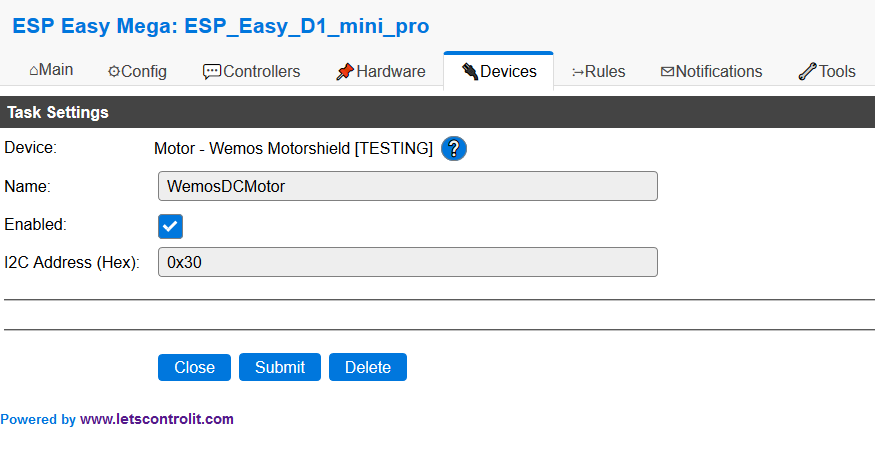This screenshot has height=451, width=875.
Task: Focus the Name field containing WemosDCMotor
Action: [408, 186]
